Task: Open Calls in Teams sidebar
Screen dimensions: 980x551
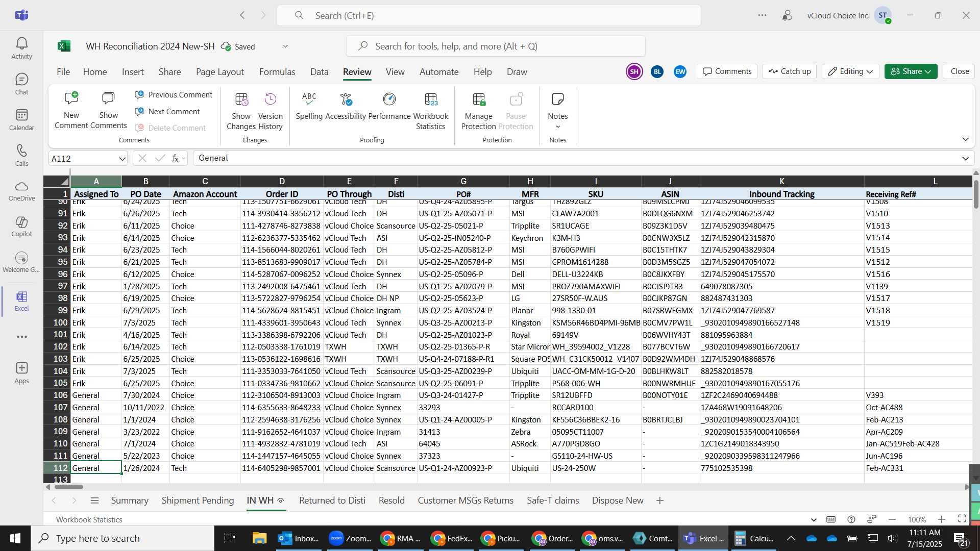Action: (21, 156)
